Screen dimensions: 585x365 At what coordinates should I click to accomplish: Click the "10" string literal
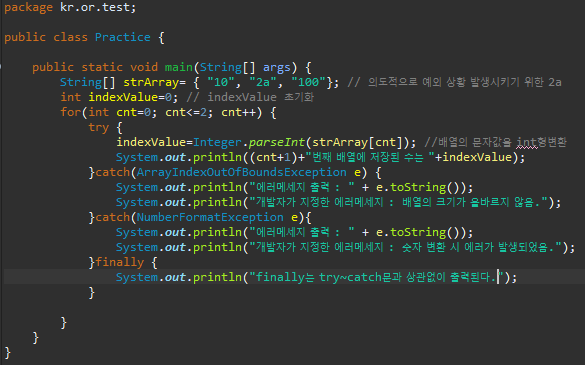coord(221,82)
